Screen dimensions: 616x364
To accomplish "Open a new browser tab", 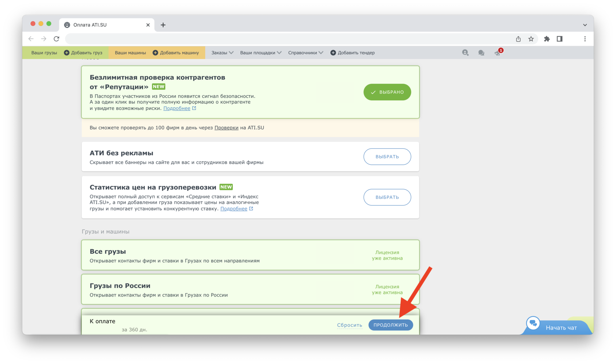I will coord(163,25).
